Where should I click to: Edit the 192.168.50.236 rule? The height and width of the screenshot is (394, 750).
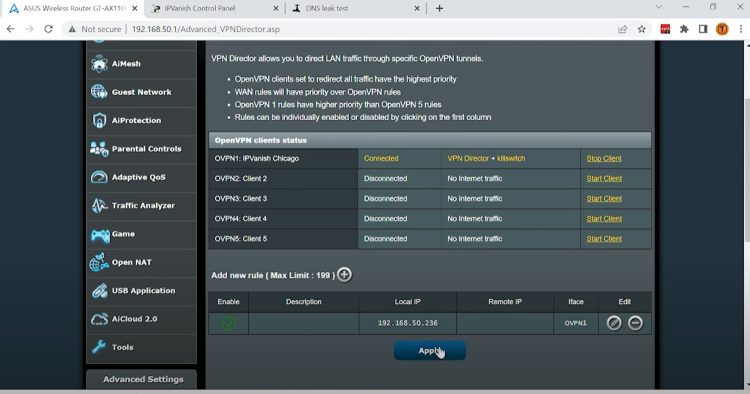click(x=614, y=323)
